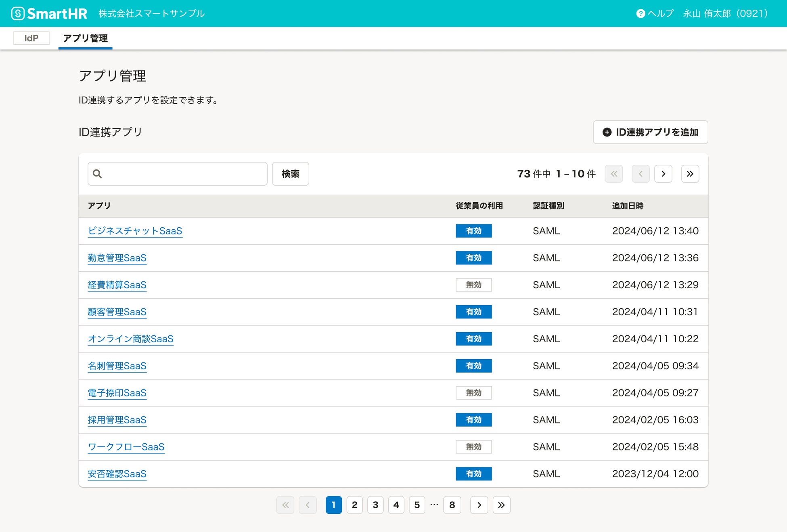Click 有効 status badge of ビジネスチャットSaaS
Image resolution: width=787 pixels, height=532 pixels.
pos(473,231)
